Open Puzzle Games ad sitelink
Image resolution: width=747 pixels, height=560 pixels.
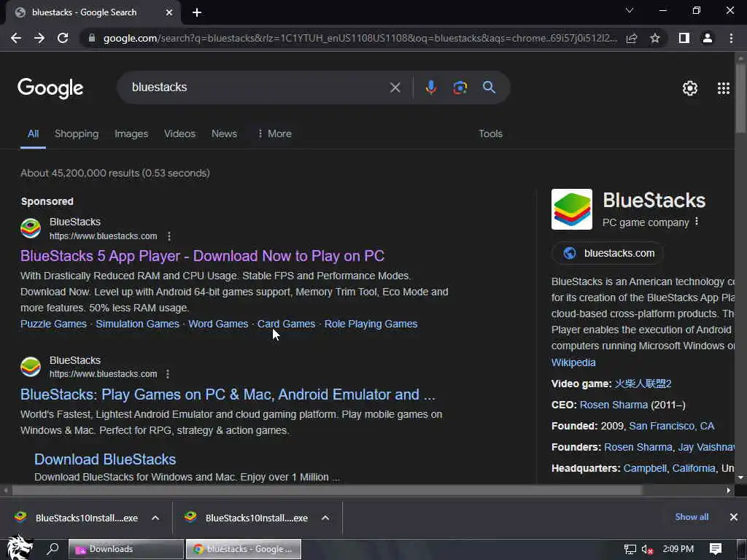point(53,324)
